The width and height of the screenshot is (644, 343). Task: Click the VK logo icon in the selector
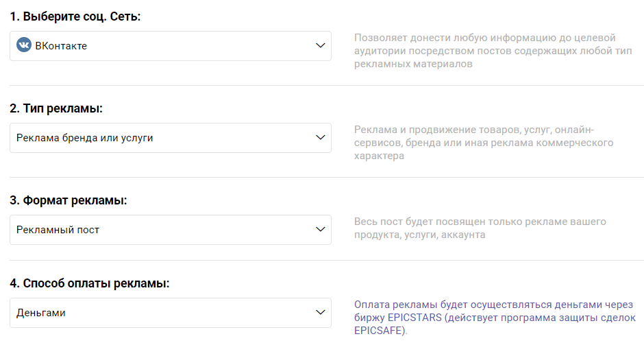(x=24, y=45)
